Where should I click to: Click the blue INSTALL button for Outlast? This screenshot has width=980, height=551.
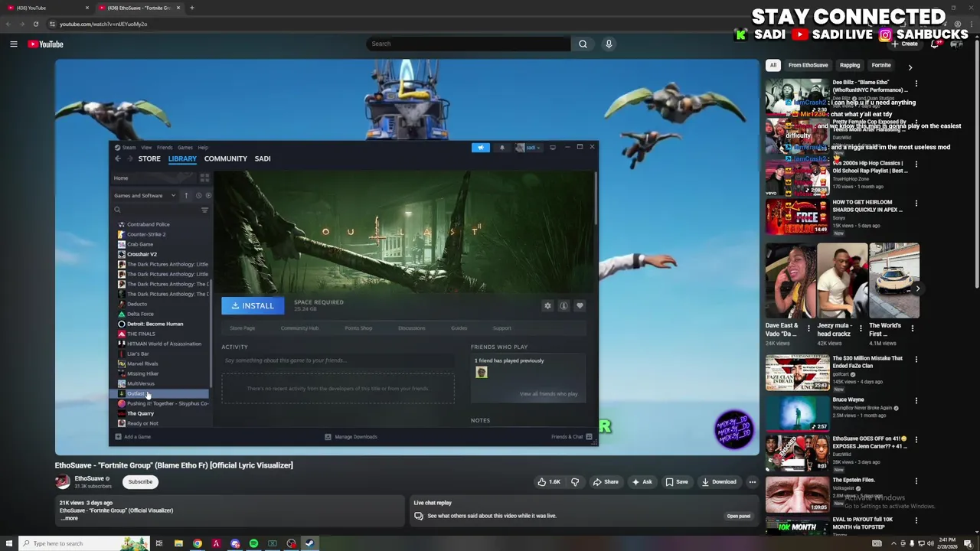pos(253,306)
